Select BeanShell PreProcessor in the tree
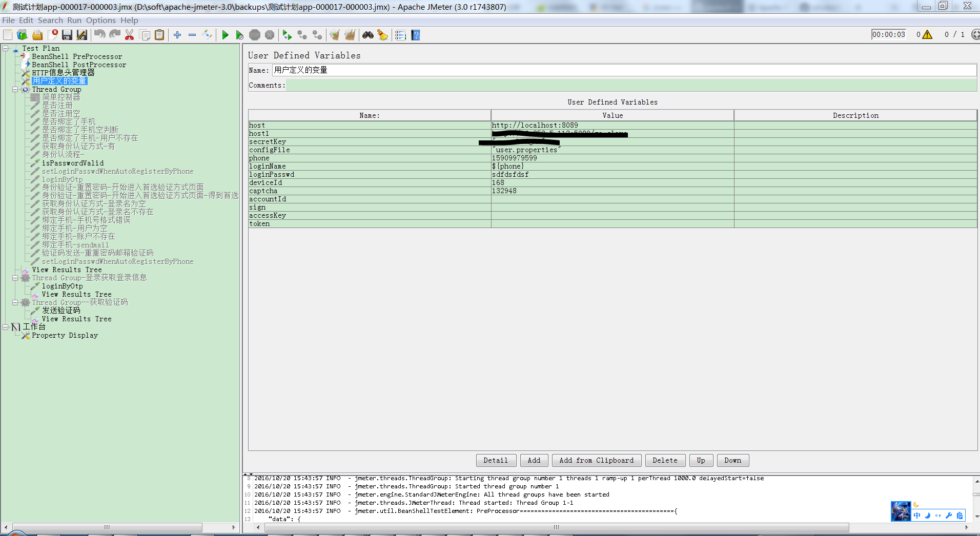Image resolution: width=980 pixels, height=536 pixels. [x=77, y=56]
